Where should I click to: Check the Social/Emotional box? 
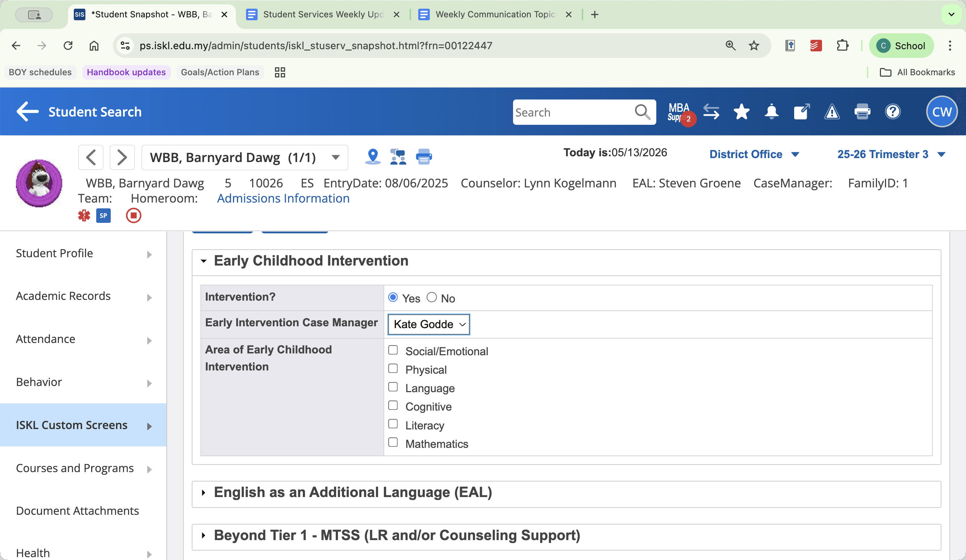click(393, 350)
